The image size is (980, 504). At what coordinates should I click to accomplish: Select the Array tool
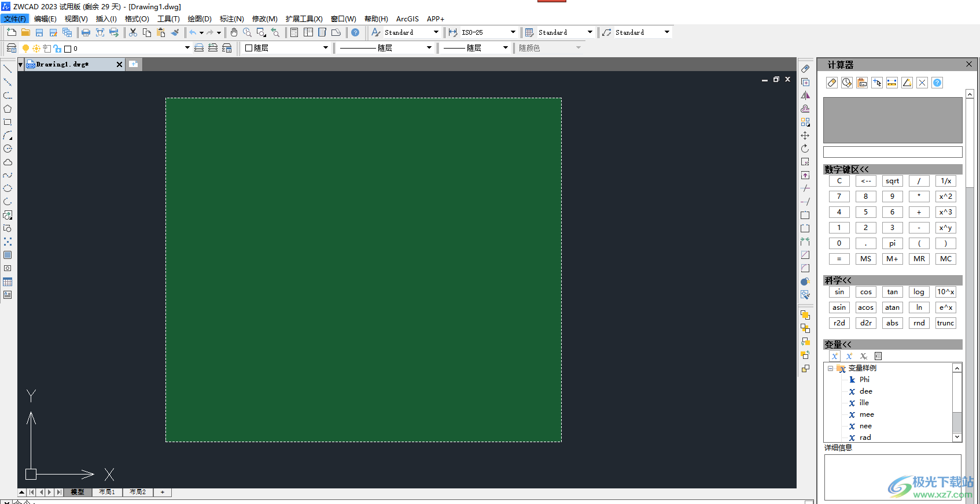(x=805, y=122)
